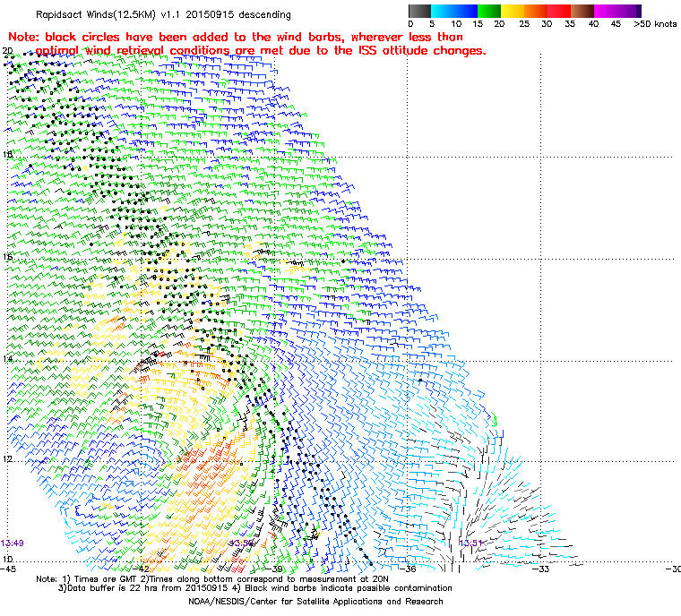
Task: Click the legend tick label '25'
Action: pyautogui.click(x=524, y=24)
